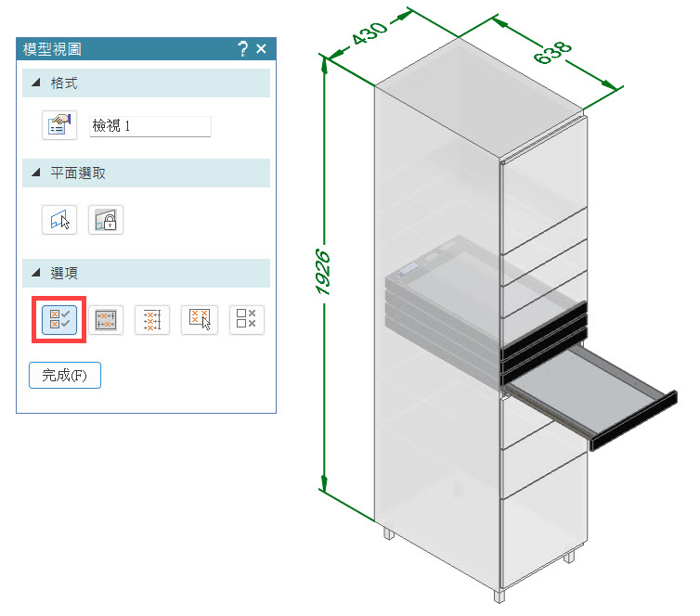This screenshot has height=616, width=700.
Task: Collapse the 選項 section
Action: coord(36,273)
